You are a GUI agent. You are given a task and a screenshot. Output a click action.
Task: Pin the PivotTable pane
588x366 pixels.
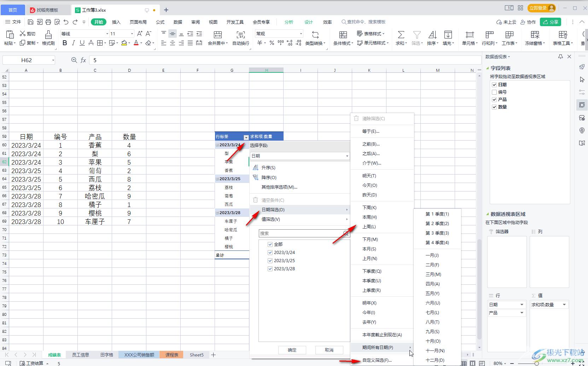(560, 57)
